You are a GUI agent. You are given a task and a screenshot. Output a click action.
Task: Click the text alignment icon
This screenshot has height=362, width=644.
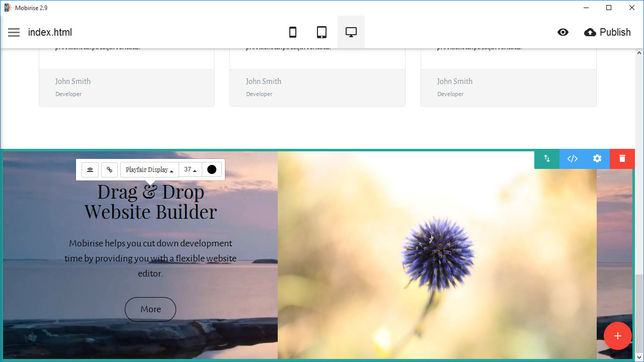click(90, 170)
